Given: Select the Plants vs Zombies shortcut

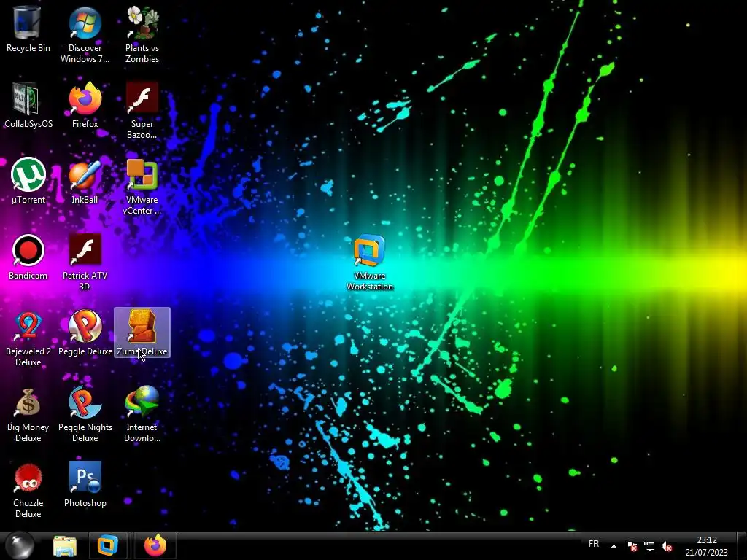Looking at the screenshot, I should tap(142, 35).
